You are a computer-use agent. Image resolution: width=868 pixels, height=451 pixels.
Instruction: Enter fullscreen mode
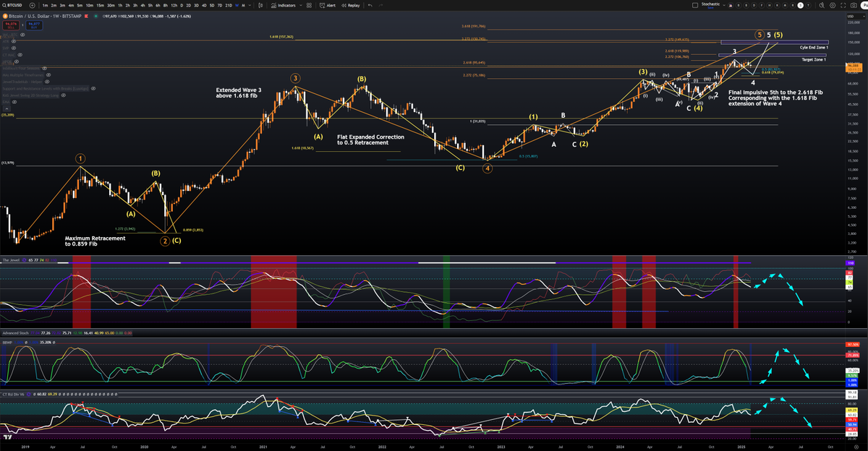[x=843, y=5]
